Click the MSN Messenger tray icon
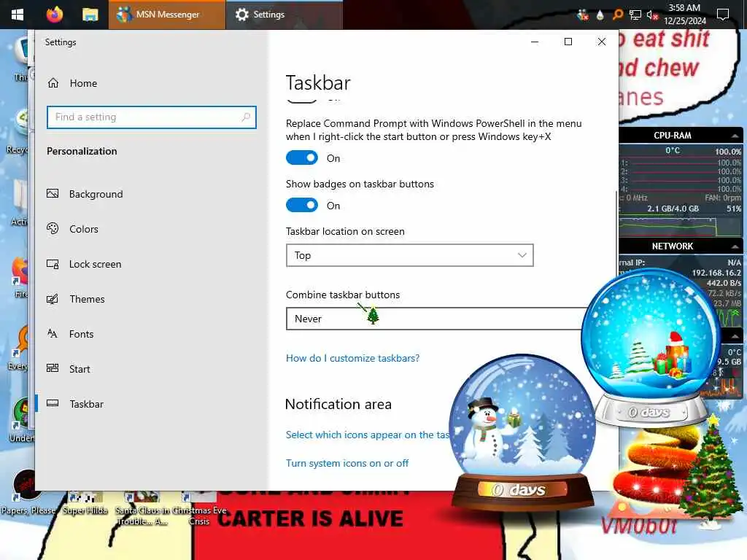Image resolution: width=747 pixels, height=560 pixels. click(582, 15)
